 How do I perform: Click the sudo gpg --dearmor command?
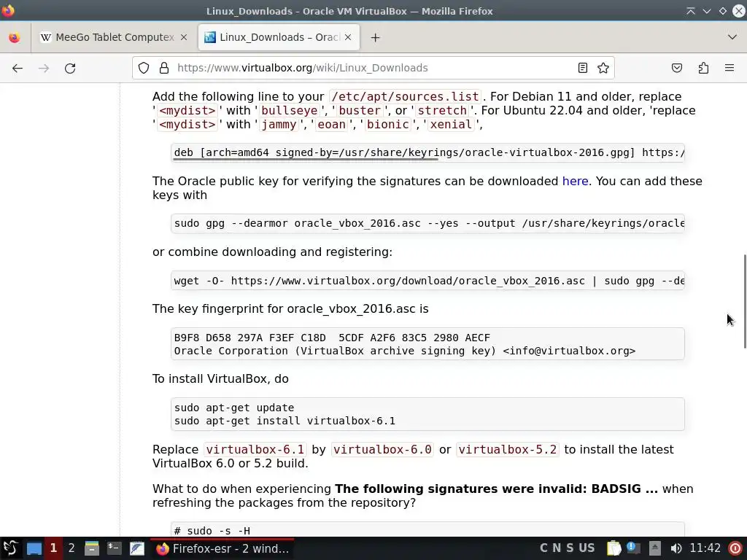(x=429, y=223)
